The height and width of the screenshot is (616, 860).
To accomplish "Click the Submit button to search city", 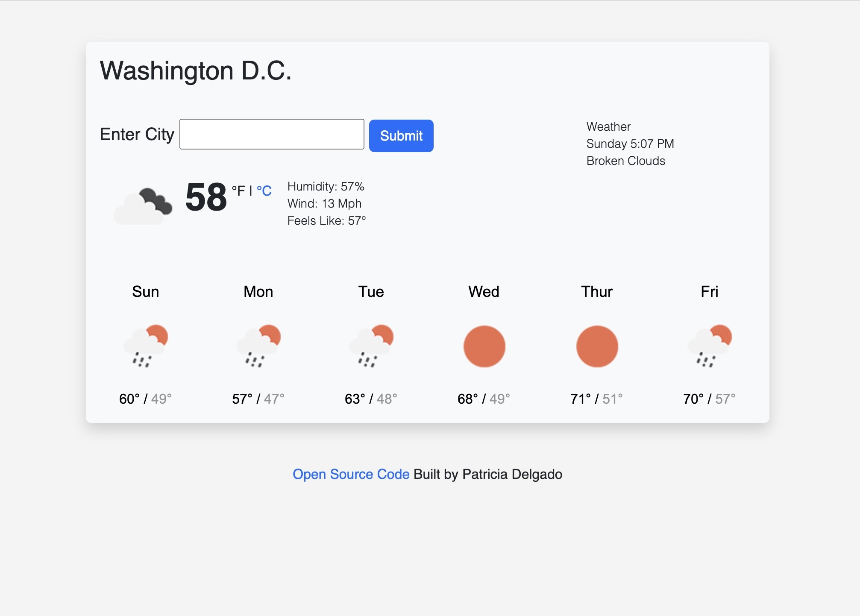I will [401, 135].
